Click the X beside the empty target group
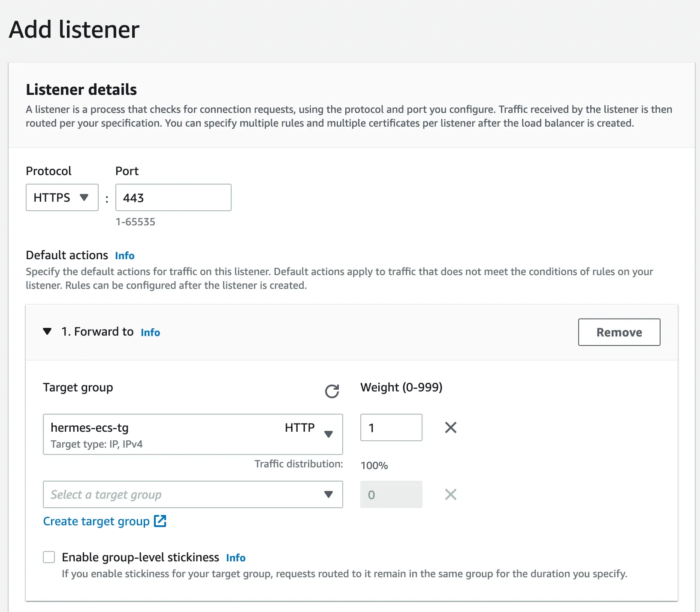This screenshot has width=700, height=612. click(450, 494)
